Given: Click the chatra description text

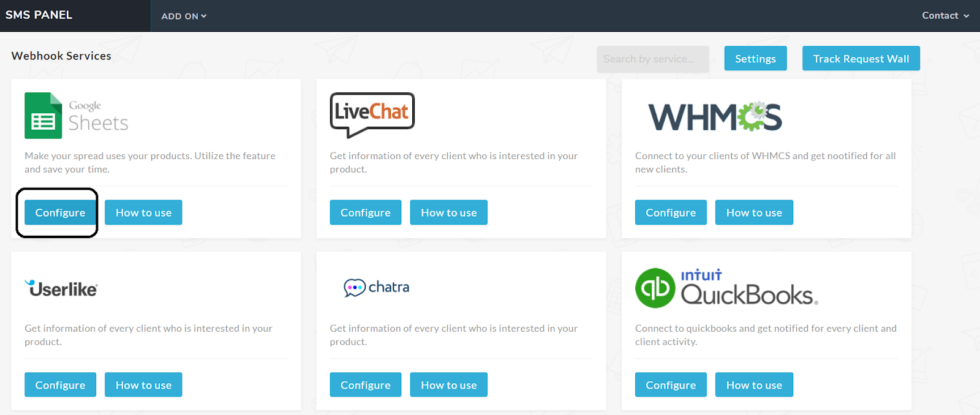Looking at the screenshot, I should (453, 335).
